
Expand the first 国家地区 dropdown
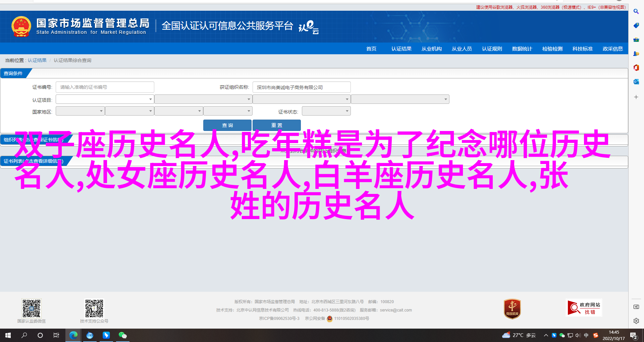tap(80, 111)
